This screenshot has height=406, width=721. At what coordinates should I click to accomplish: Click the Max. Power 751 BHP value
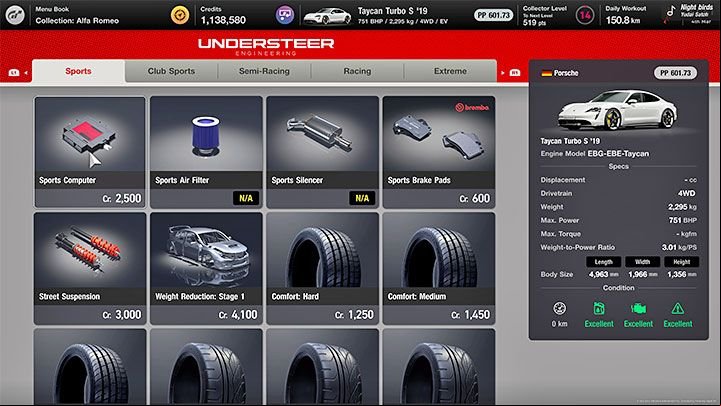coord(683,220)
